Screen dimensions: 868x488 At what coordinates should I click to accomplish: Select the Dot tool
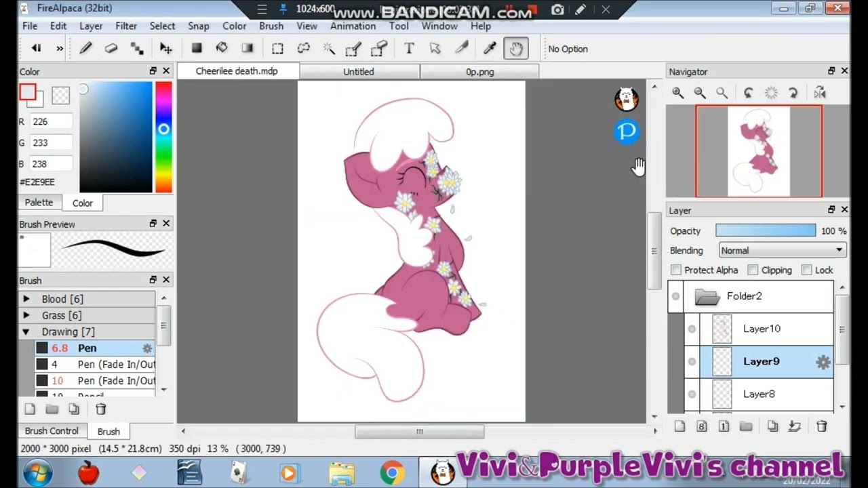137,48
